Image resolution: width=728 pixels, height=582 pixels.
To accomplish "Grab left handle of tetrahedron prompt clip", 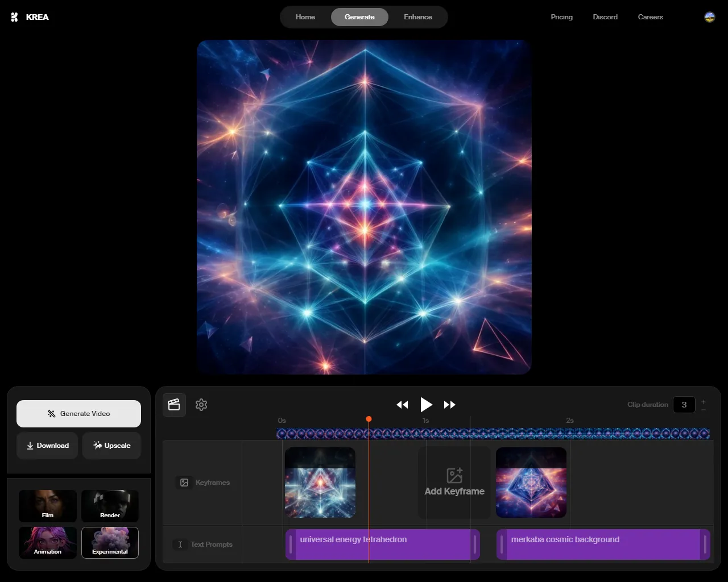I will 291,544.
